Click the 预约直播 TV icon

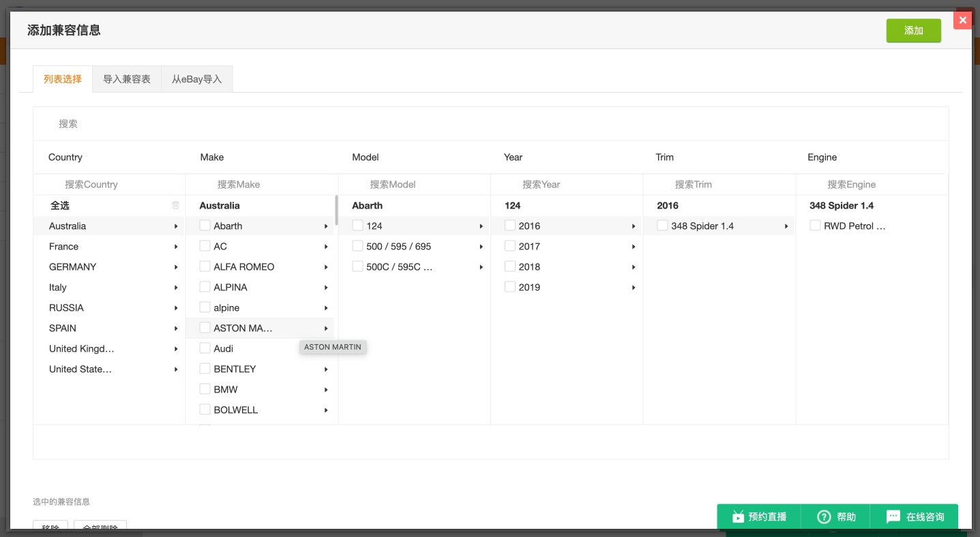pyautogui.click(x=738, y=517)
